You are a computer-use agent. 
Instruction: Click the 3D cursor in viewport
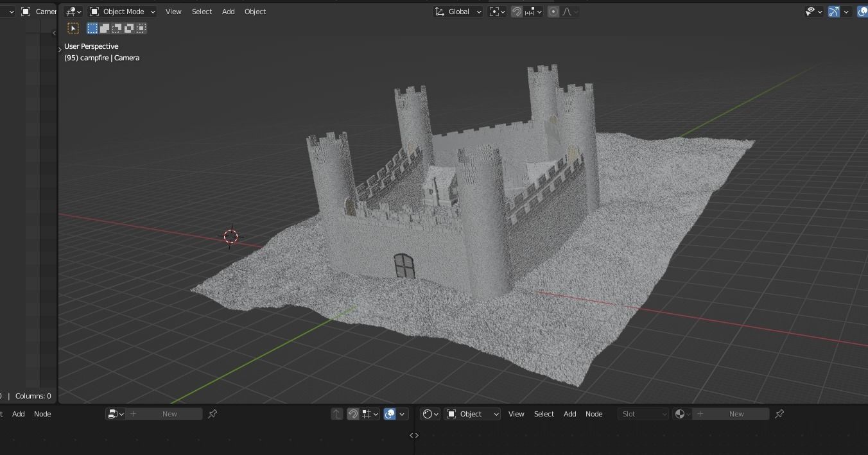[x=230, y=236]
